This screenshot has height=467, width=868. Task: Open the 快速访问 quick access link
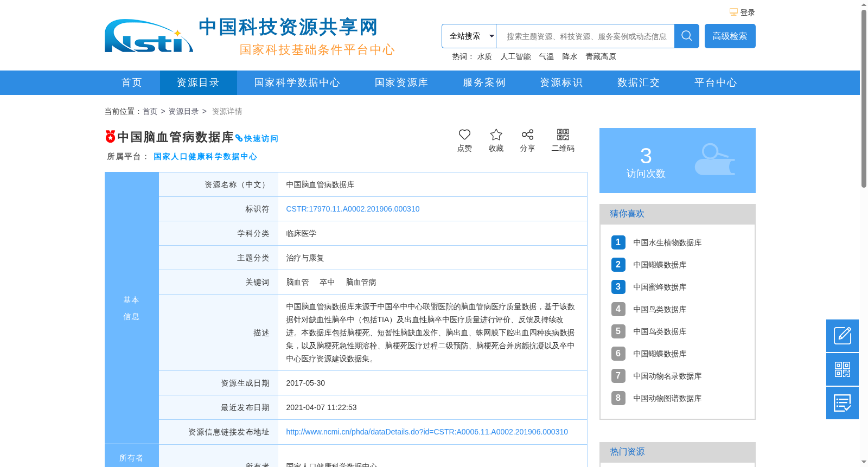[x=257, y=138]
